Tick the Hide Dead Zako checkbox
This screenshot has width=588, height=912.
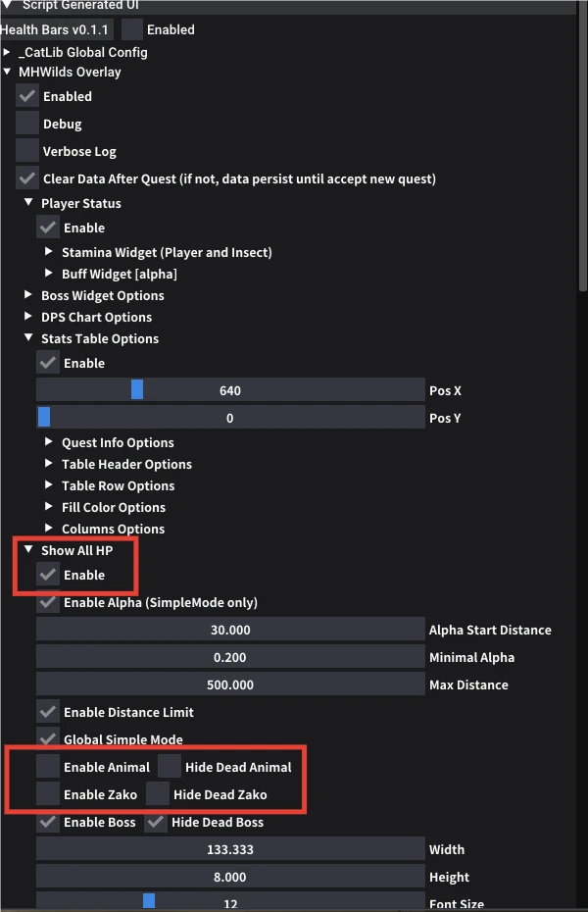tap(158, 794)
